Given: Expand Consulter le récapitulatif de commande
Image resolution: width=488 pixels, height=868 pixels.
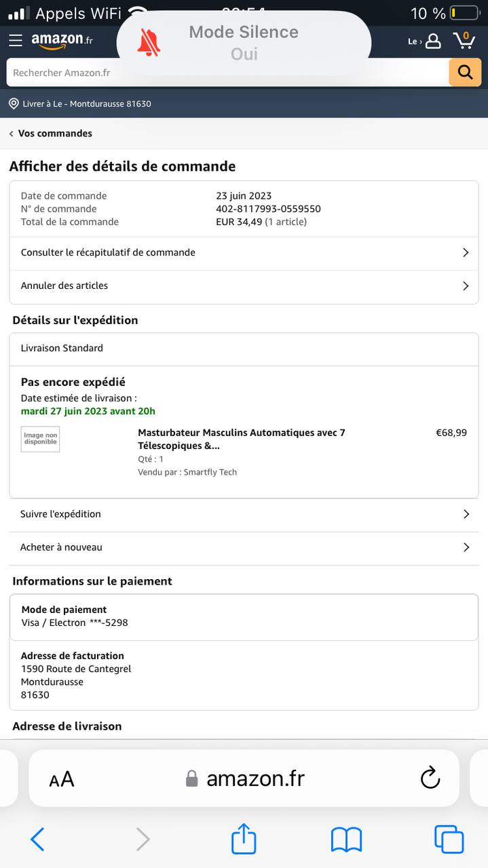Looking at the screenshot, I should [244, 253].
